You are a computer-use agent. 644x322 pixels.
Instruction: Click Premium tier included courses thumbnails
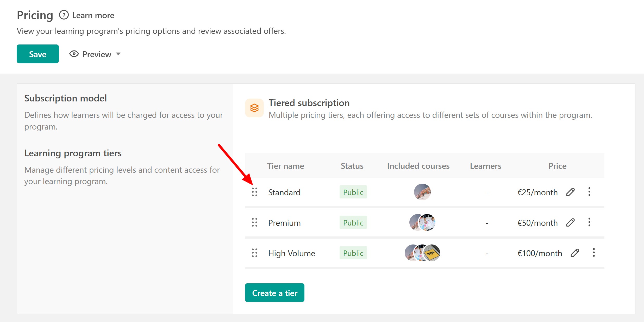(x=422, y=222)
